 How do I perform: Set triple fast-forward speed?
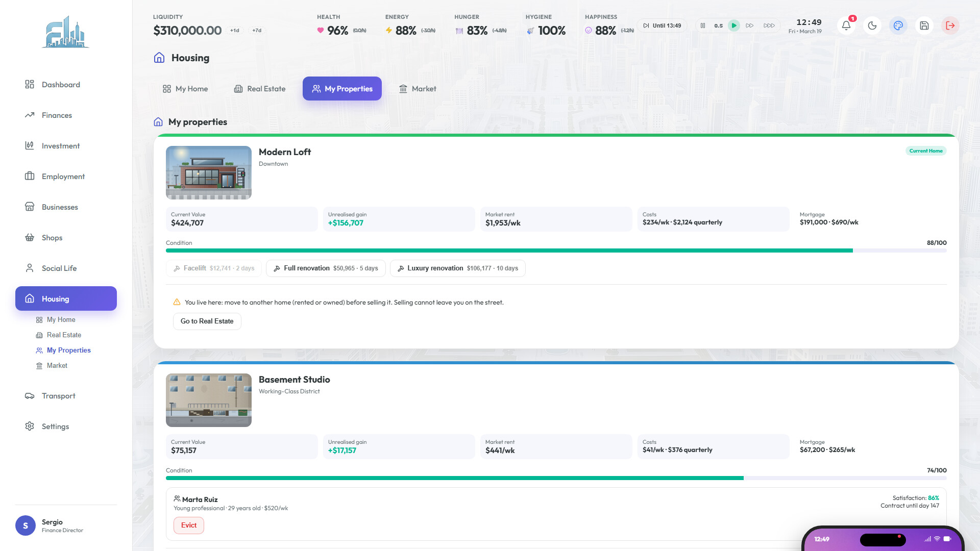[769, 26]
